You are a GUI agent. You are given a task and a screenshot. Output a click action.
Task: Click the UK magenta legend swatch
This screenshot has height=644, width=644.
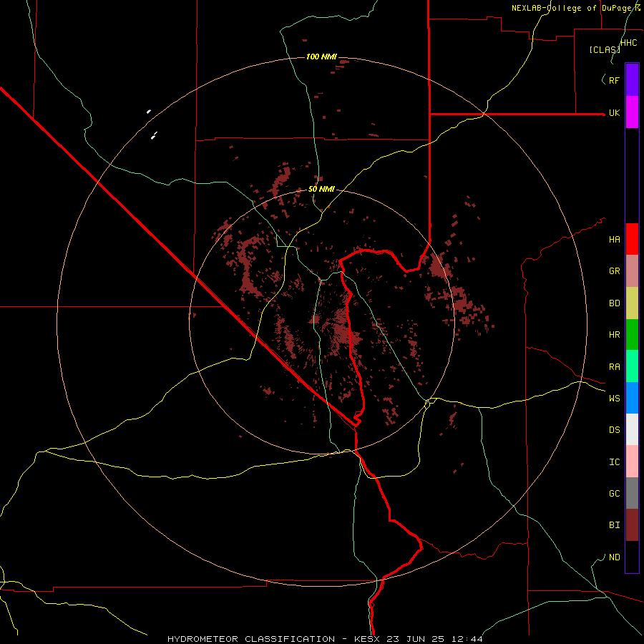coord(632,112)
